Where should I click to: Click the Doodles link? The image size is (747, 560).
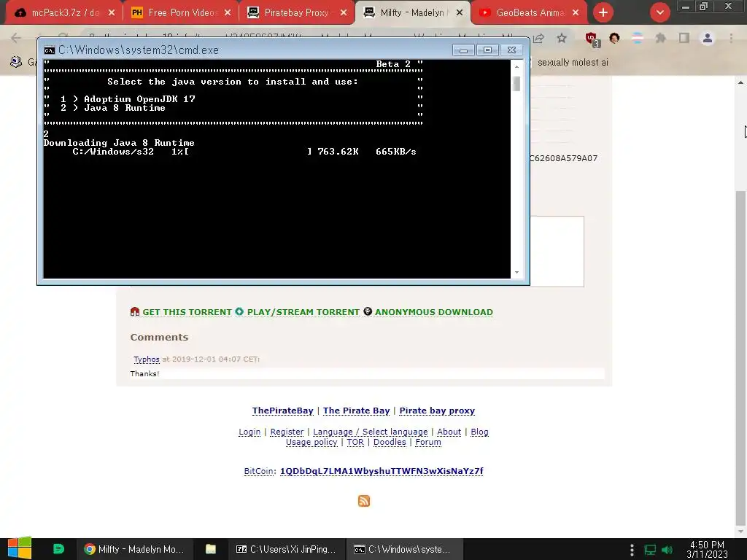click(x=390, y=442)
